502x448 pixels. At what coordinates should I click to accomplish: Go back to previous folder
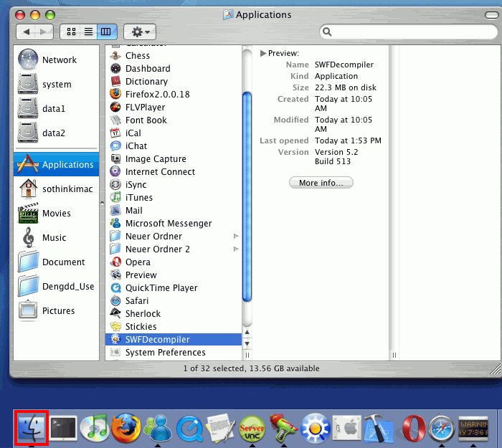point(27,32)
